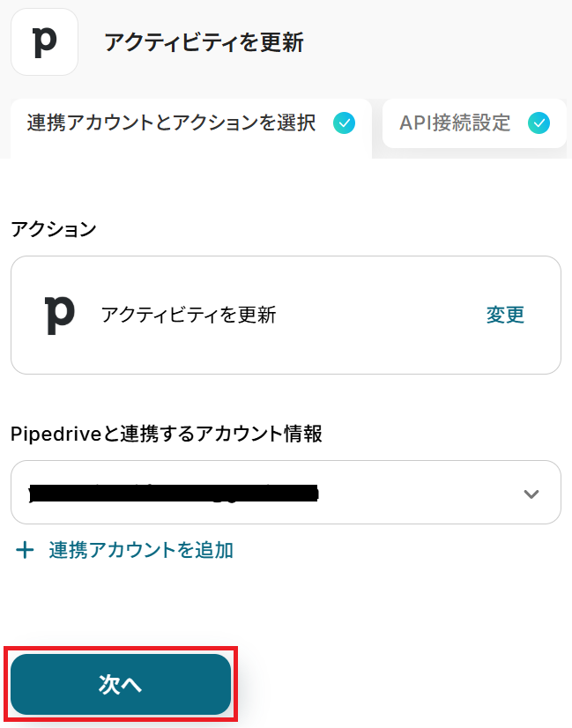Click empty space between action name and 変更
572x728 pixels.
(x=379, y=315)
